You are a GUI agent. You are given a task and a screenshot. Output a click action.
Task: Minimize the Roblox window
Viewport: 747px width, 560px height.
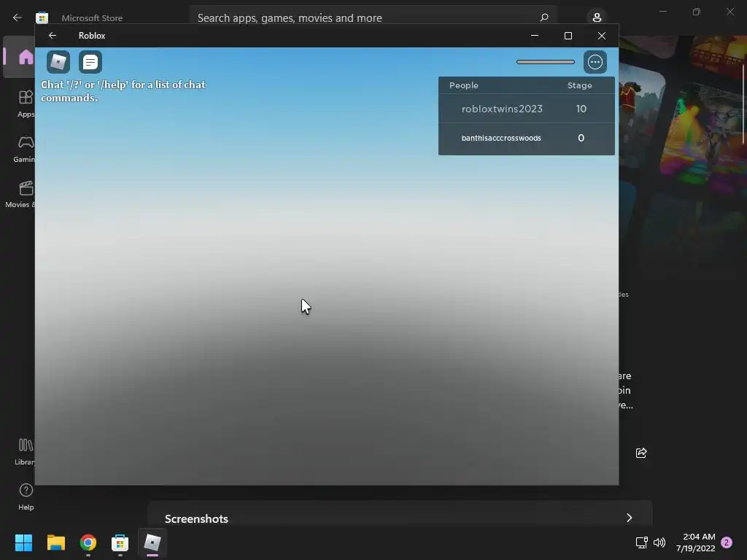(x=535, y=36)
